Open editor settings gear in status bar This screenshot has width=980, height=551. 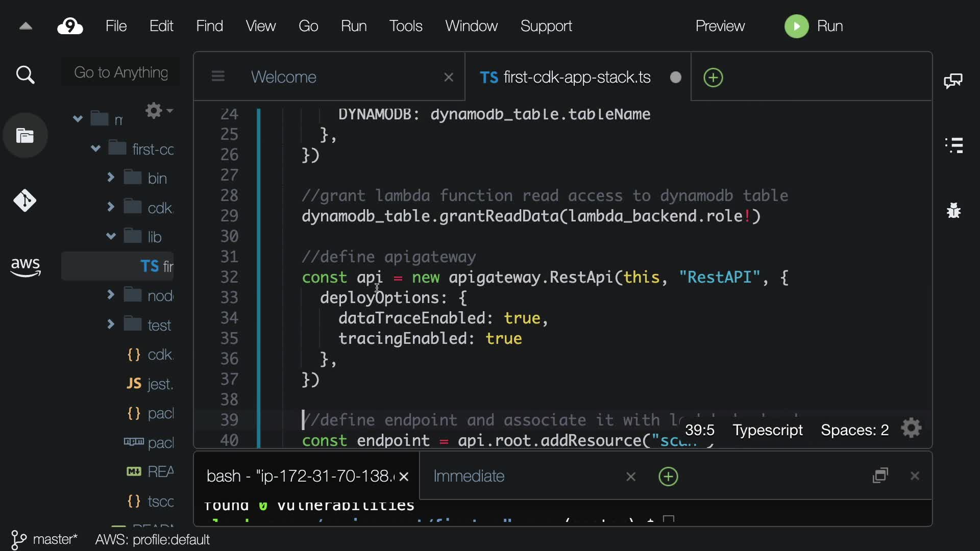click(x=912, y=429)
